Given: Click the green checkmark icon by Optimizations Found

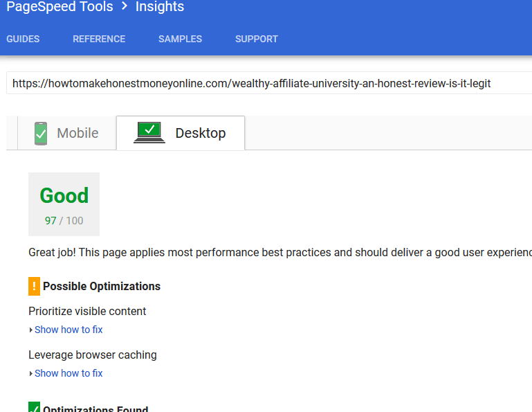Looking at the screenshot, I should (35, 407).
